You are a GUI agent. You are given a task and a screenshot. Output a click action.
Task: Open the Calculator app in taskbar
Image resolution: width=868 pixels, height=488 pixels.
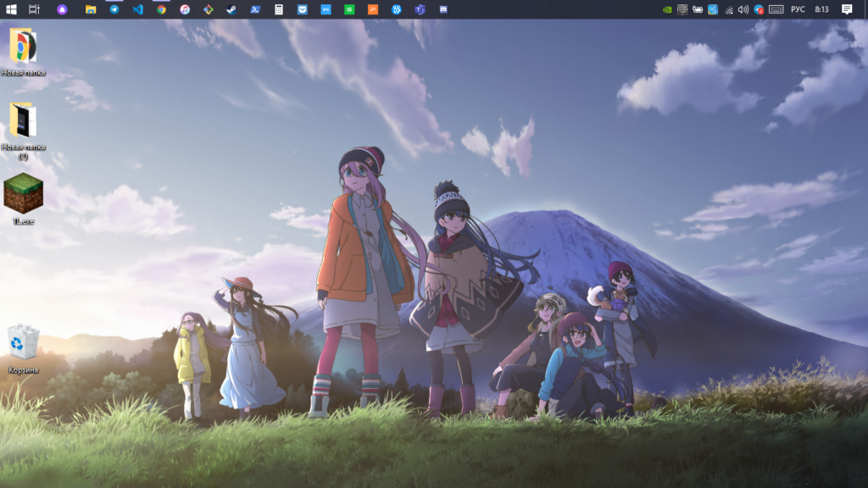click(279, 9)
